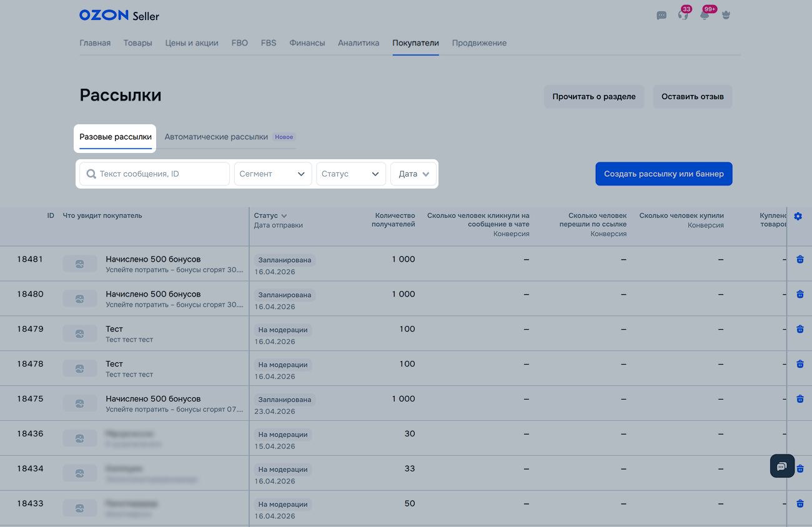Expand the Статус filter dropdown

[x=351, y=174]
